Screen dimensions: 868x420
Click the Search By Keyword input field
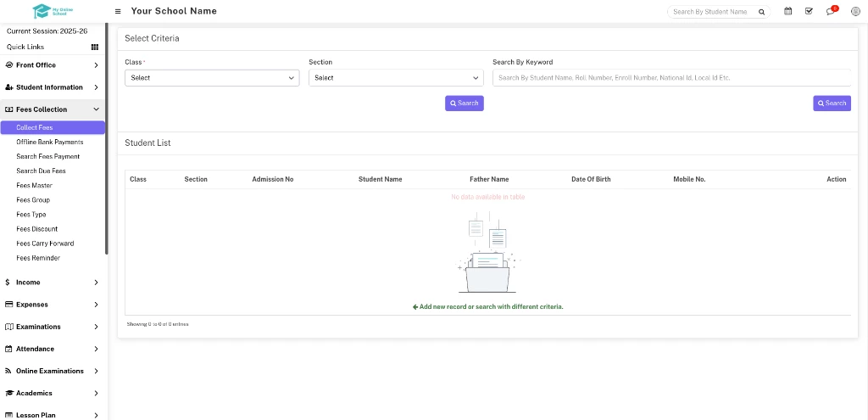pyautogui.click(x=671, y=77)
